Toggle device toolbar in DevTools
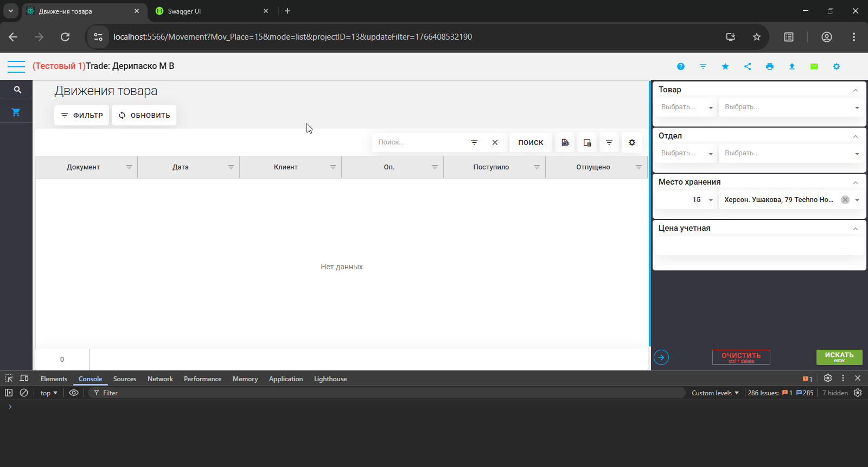 coord(24,378)
